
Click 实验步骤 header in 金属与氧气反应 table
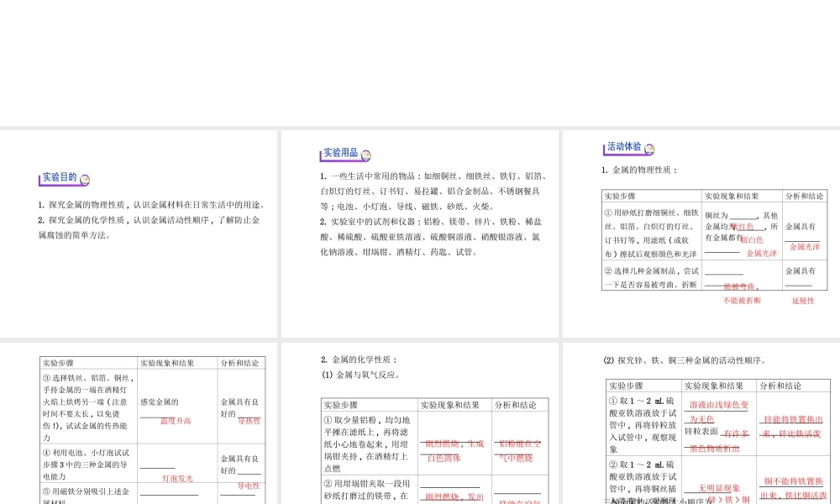341,406
